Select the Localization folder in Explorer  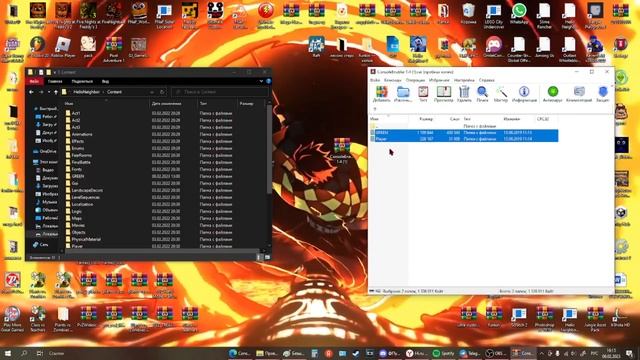82,204
